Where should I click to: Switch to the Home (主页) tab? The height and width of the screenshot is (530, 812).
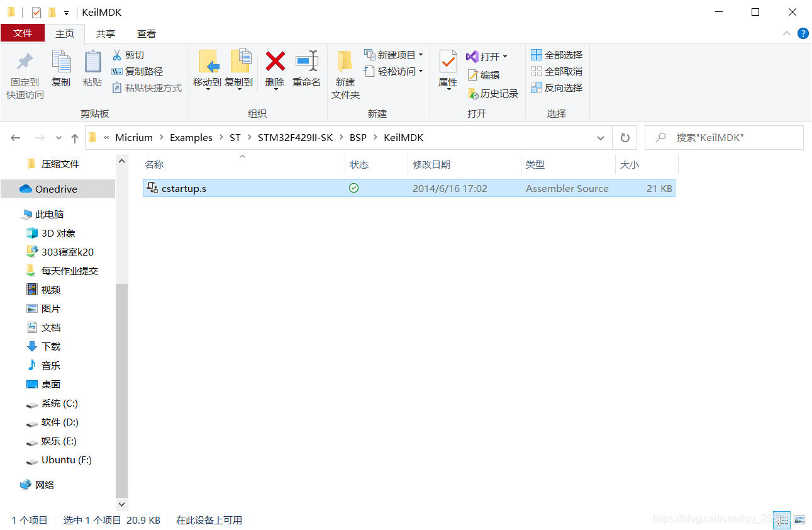(x=65, y=33)
